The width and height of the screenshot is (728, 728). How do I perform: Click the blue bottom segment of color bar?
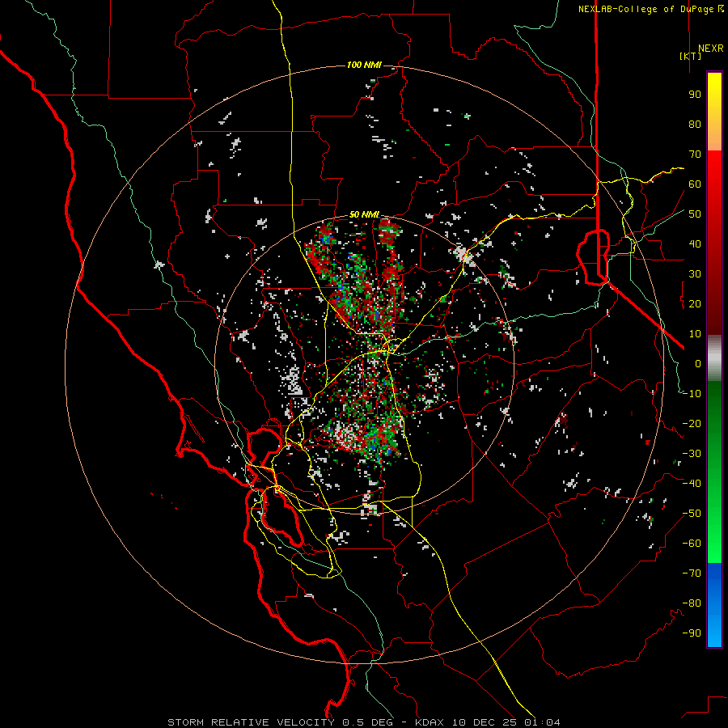pos(714,605)
